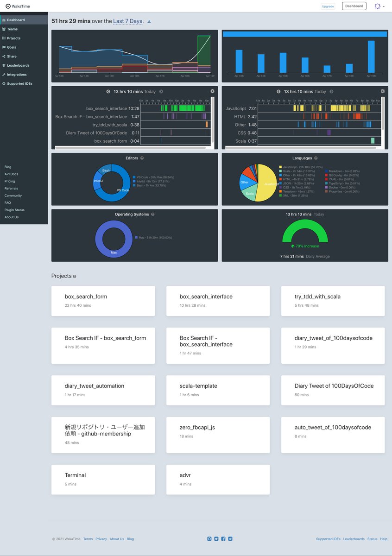This screenshot has height=556, width=392.
Task: Click JavaScript yellow legend swatch
Action: pyautogui.click(x=280, y=167)
